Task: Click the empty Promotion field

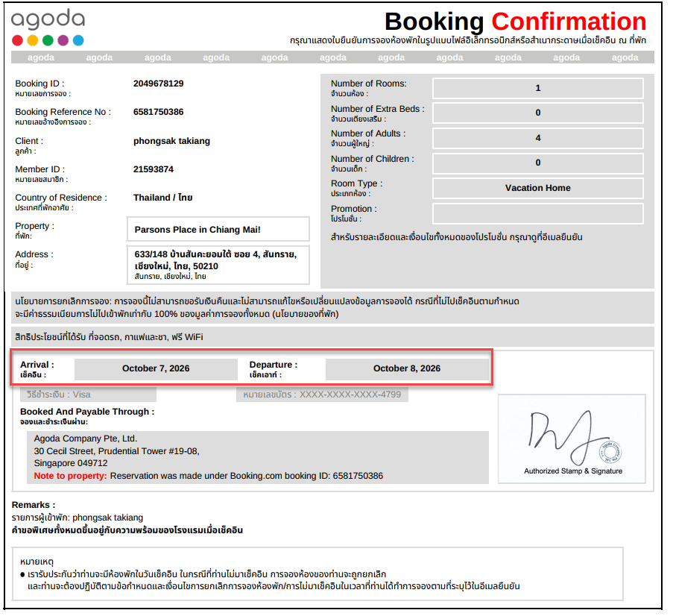Action: tap(538, 213)
